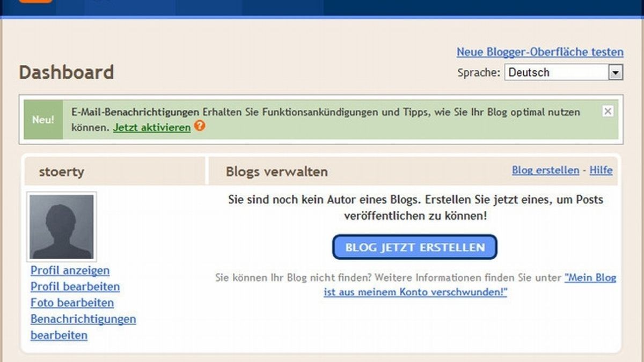644x362 pixels.
Task: Click the Dashboard heading
Action: [66, 72]
